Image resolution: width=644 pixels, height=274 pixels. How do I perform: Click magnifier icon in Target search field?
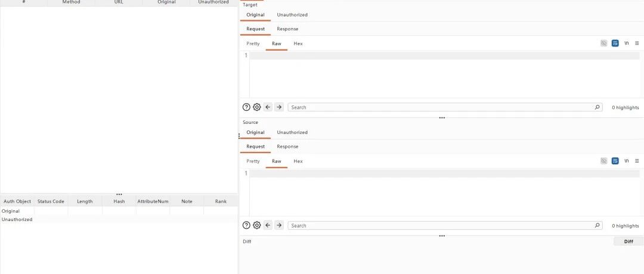[597, 107]
